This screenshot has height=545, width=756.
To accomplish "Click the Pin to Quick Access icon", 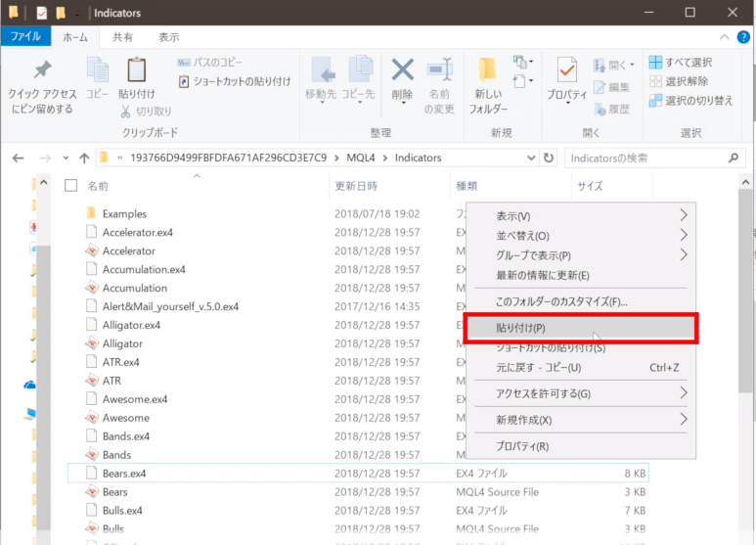I will (42, 71).
